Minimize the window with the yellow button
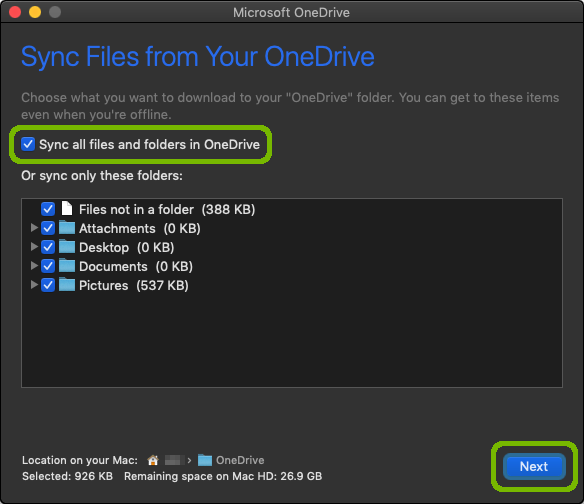This screenshot has width=584, height=504. click(x=35, y=12)
